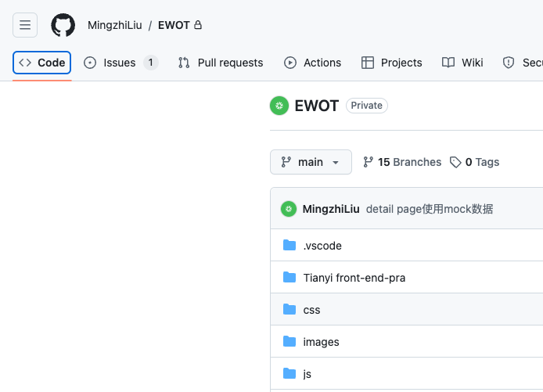543x392 pixels.
Task: Select the Projects tab
Action: 391,63
